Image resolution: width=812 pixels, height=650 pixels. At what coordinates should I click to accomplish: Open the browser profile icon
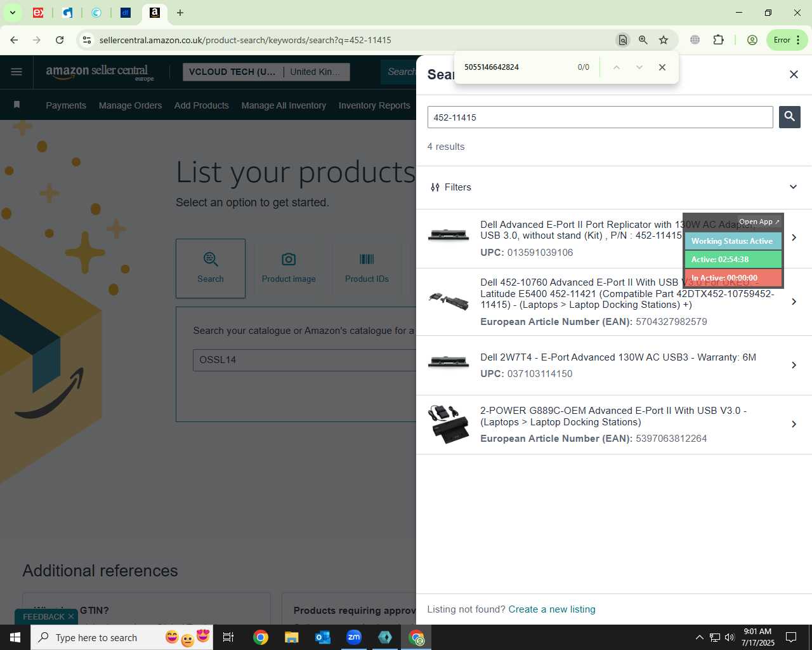pos(752,40)
